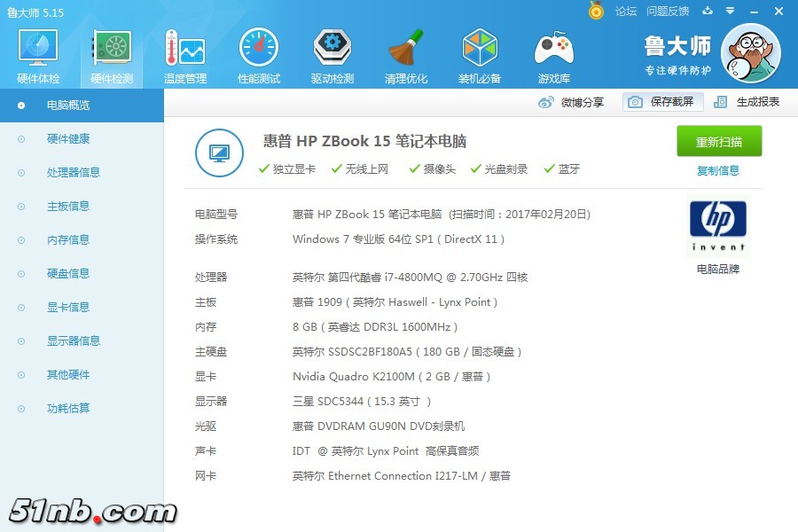Select 硬盘信息 in the sidebar
The width and height of the screenshot is (798, 532).
click(68, 274)
